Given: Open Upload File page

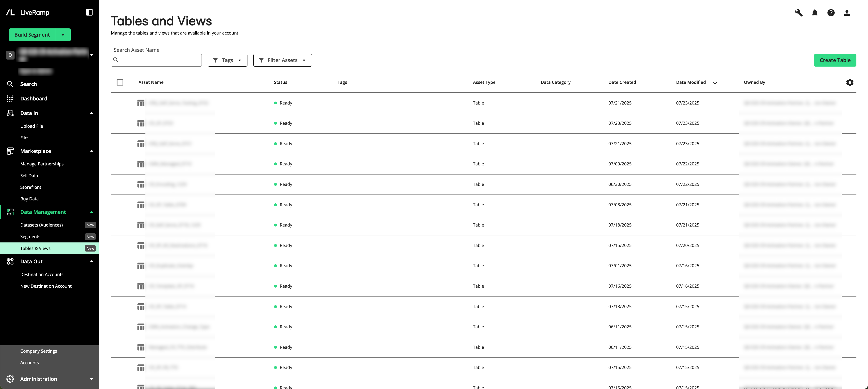Looking at the screenshot, I should (32, 126).
